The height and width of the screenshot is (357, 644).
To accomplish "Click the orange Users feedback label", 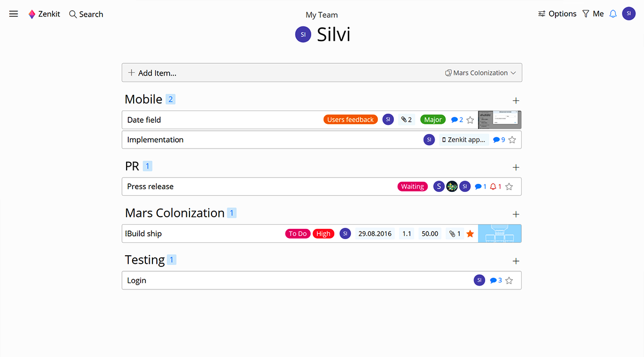I will [350, 120].
